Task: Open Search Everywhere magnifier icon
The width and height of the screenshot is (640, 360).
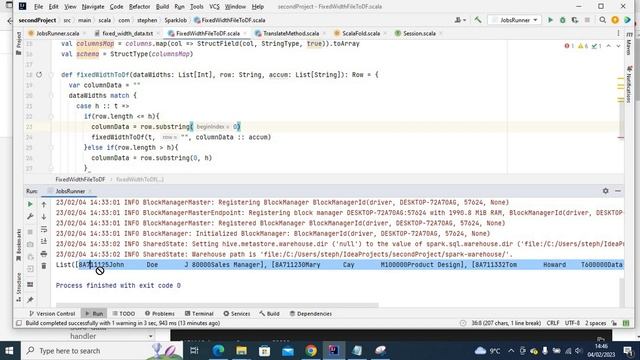Action: pos(602,20)
